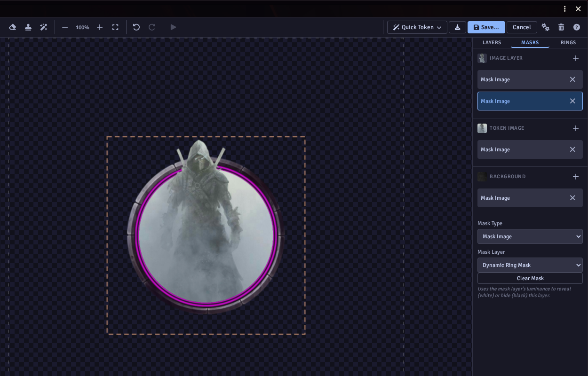
Task: Click the hooded figure token on canvas
Action: click(206, 226)
